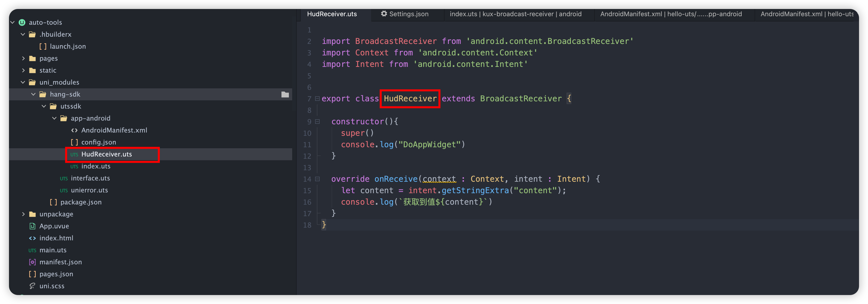The height and width of the screenshot is (304, 868).
Task: Click the gear icon on Settings.json tab
Action: click(384, 14)
